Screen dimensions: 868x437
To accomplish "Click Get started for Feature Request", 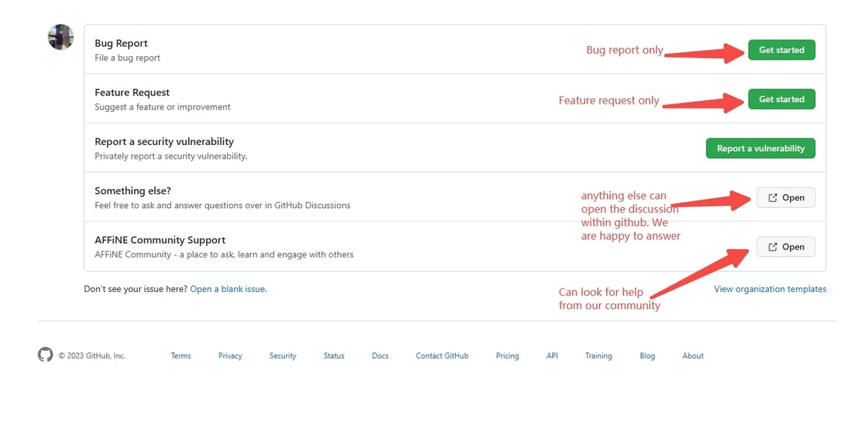I will click(x=782, y=99).
